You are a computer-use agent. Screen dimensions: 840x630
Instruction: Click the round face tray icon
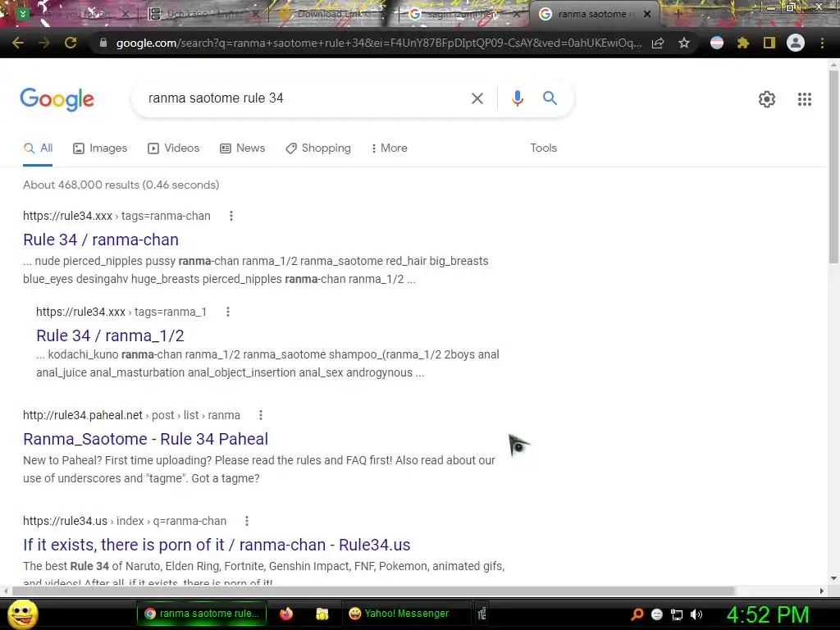click(657, 614)
